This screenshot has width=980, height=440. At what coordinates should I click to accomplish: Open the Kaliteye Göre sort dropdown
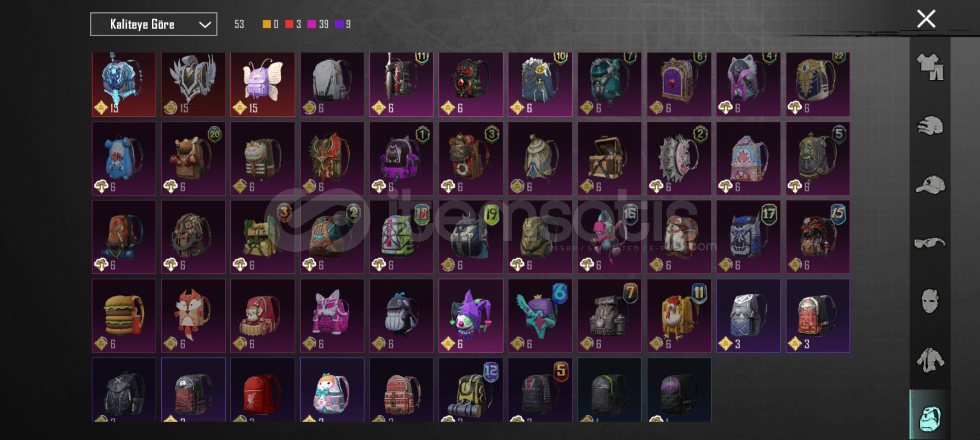(x=153, y=24)
